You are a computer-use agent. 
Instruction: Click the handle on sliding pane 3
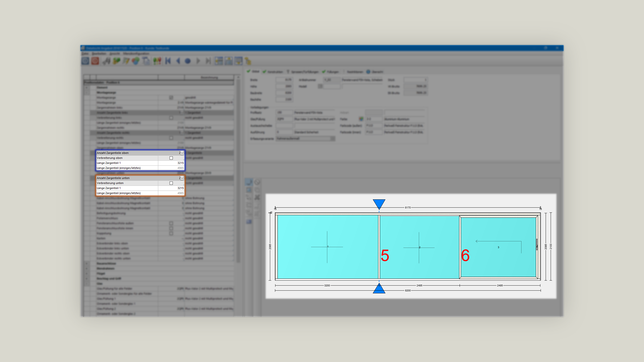[537, 244]
